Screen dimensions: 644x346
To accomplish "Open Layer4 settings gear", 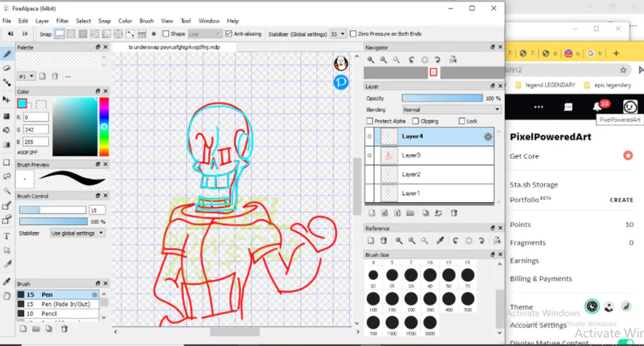I will 487,137.
